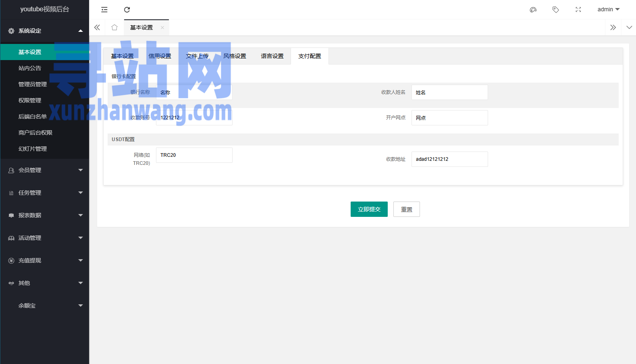Focus the 收款人姓名 input field

tap(450, 92)
